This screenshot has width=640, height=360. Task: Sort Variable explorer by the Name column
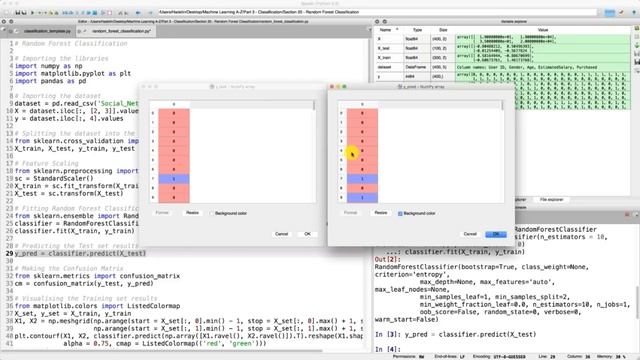[x=385, y=30]
